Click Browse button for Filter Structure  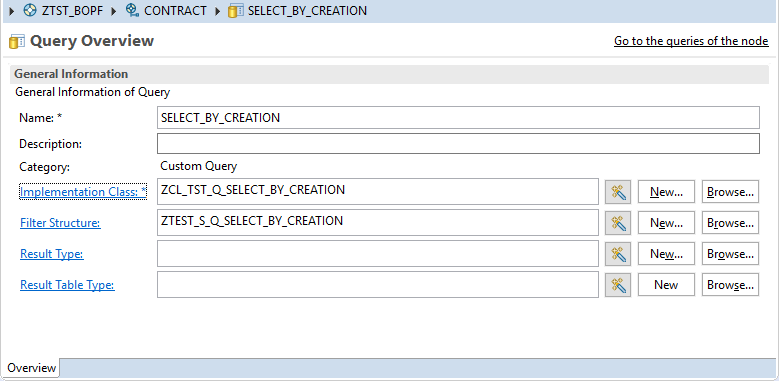(730, 223)
